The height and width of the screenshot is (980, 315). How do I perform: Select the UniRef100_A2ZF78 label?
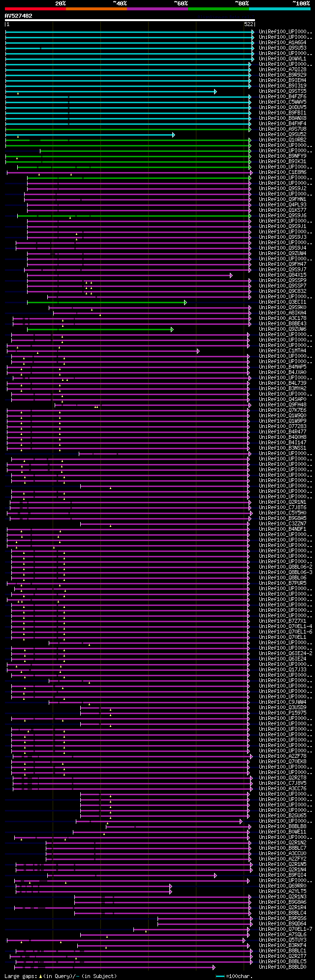click(283, 756)
